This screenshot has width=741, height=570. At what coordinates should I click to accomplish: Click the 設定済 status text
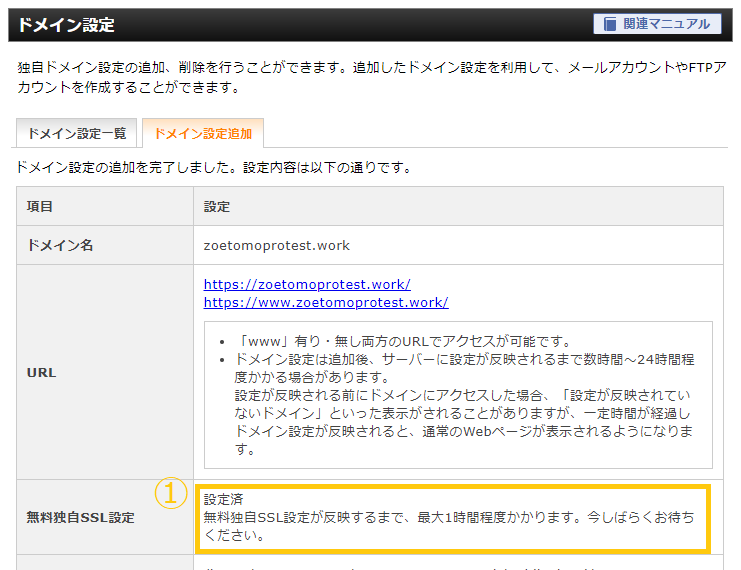[x=224, y=499]
